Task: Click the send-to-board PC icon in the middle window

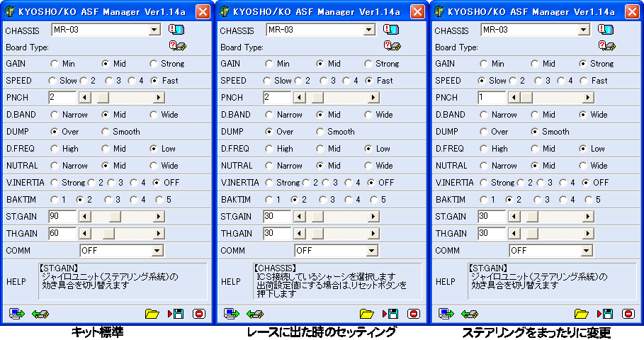Action: [x=232, y=314]
